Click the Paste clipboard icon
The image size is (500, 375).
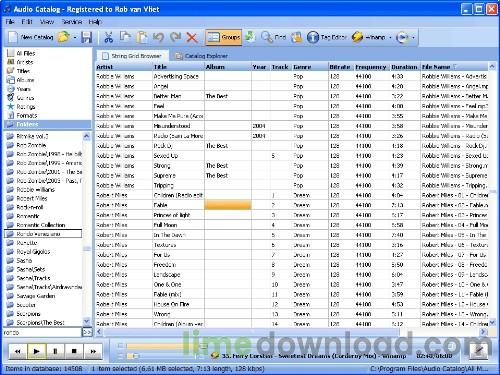(142, 37)
